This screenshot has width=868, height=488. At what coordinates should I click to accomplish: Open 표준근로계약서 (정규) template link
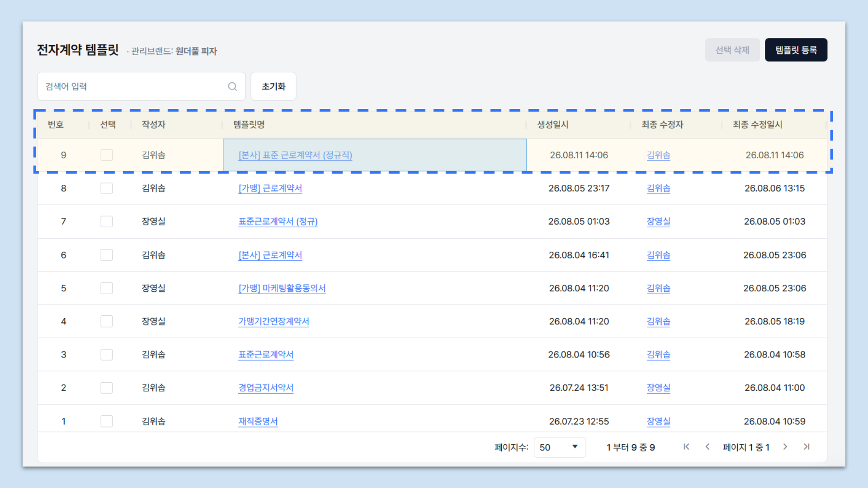(278, 221)
